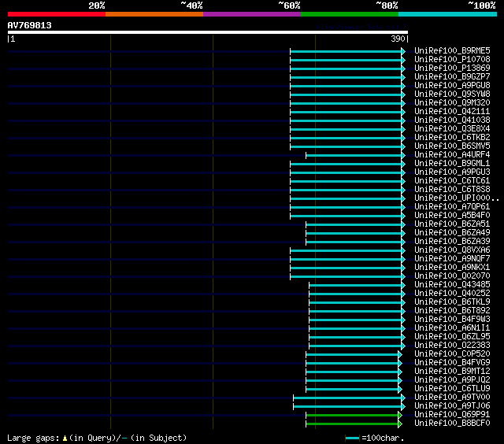
Task: Select the cyan ~100% color scale segment
Action: coord(447,14)
